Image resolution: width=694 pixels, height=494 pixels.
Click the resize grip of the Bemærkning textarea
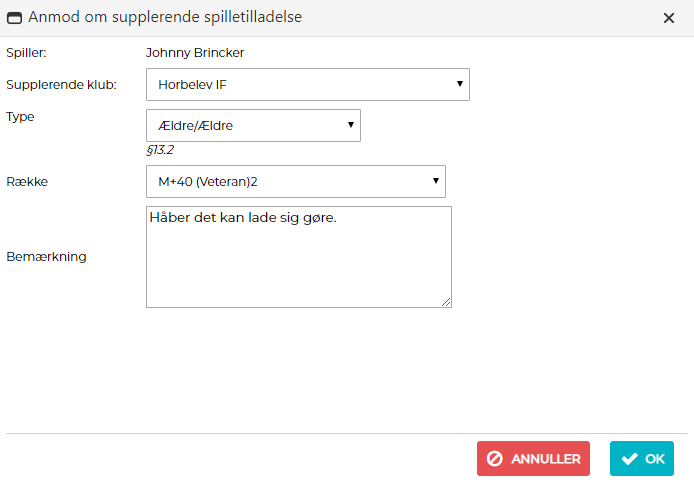pyautogui.click(x=446, y=302)
